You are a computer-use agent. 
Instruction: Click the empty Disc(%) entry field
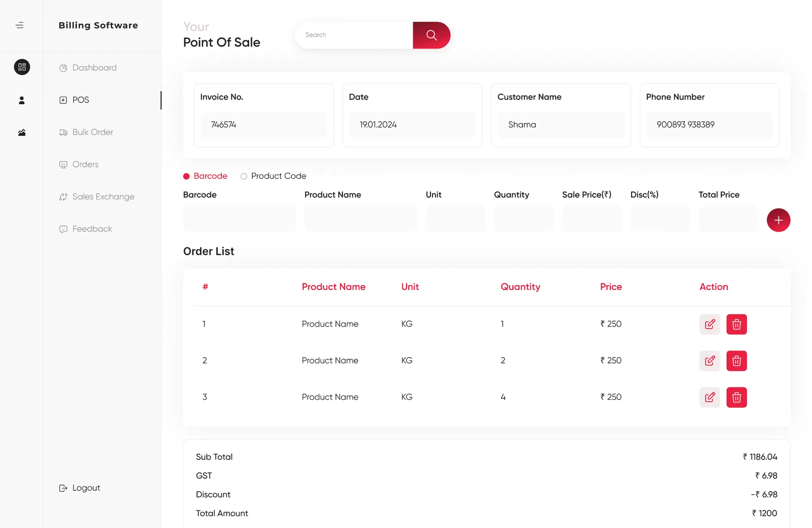click(x=660, y=219)
